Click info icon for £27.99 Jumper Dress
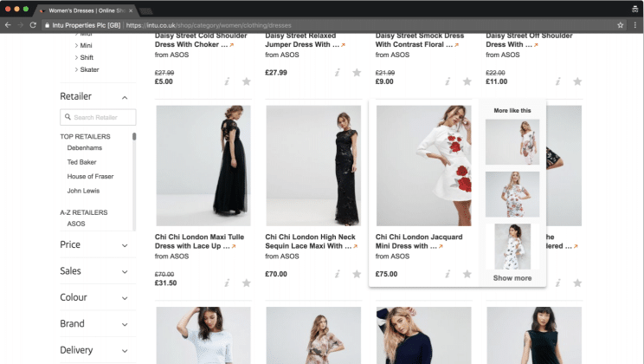The image size is (644, 364). (338, 73)
